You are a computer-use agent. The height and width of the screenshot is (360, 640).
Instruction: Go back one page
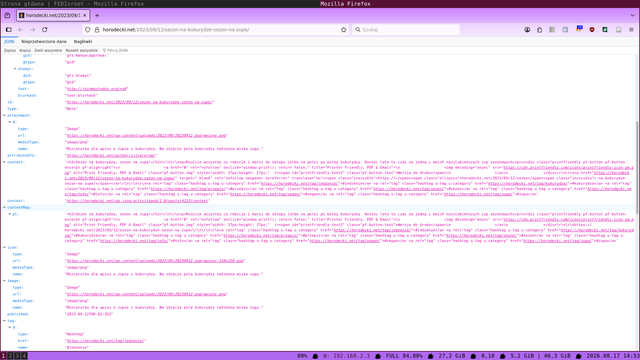(20, 29)
